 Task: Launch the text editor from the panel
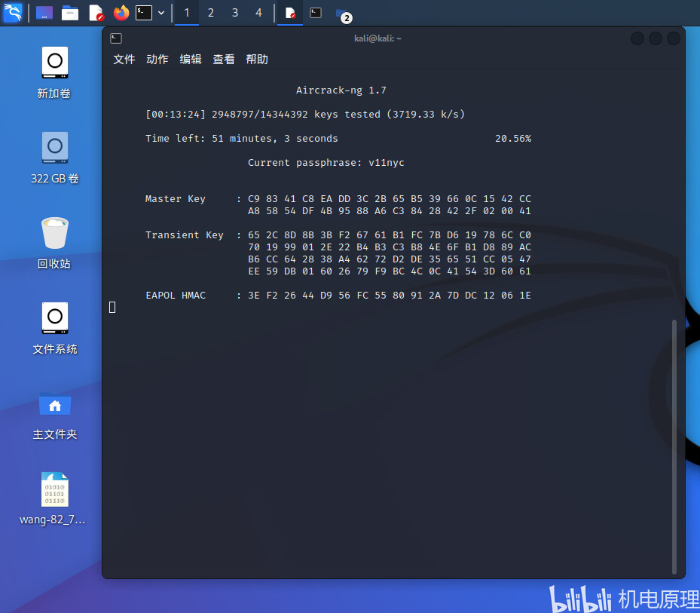pos(96,13)
